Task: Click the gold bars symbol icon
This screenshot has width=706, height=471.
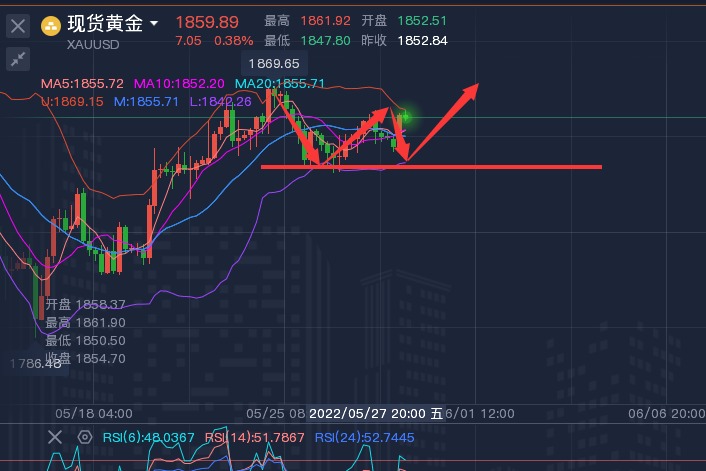Action: pos(51,26)
